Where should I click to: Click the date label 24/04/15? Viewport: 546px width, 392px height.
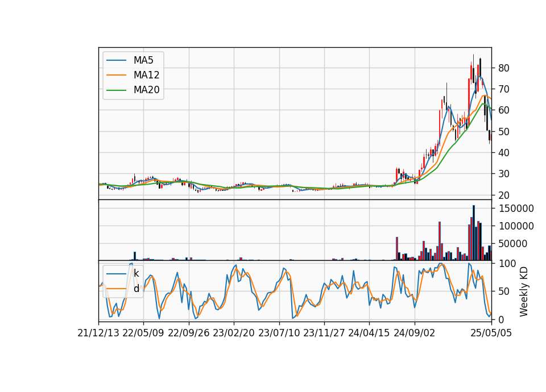click(369, 333)
